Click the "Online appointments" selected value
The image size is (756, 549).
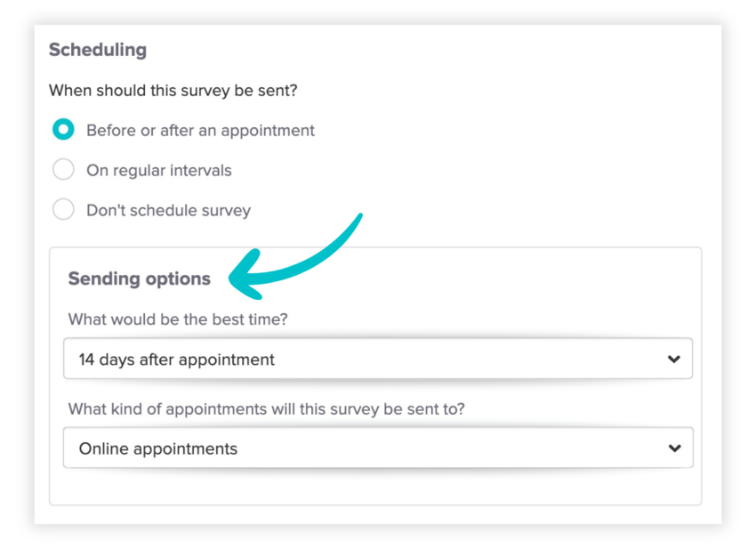point(158,448)
